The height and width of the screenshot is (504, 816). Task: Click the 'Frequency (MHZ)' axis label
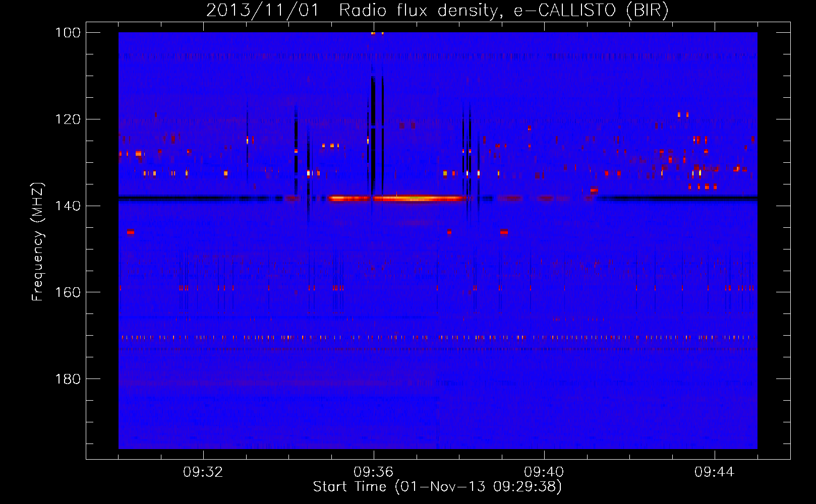(38, 241)
